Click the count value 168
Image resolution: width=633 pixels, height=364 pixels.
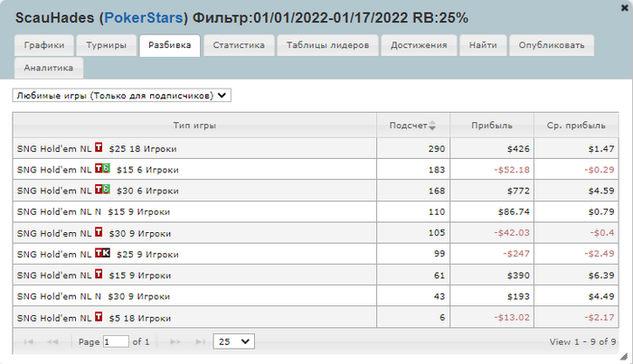(x=437, y=191)
